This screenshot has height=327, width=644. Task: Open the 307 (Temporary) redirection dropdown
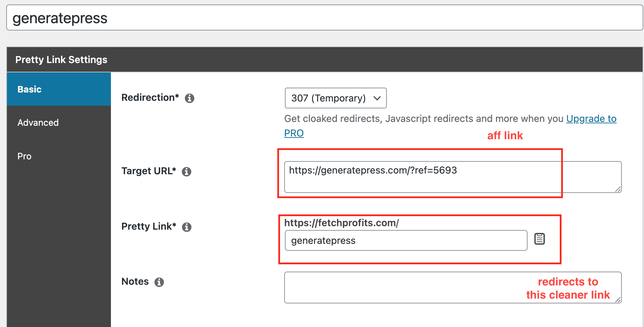coord(336,98)
